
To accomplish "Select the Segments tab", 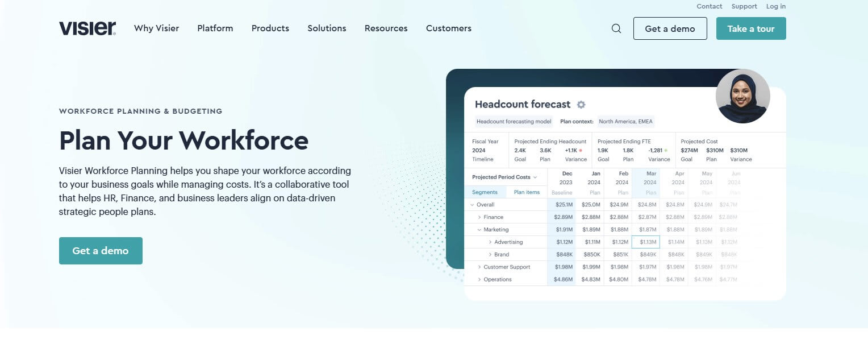I will pyautogui.click(x=485, y=192).
